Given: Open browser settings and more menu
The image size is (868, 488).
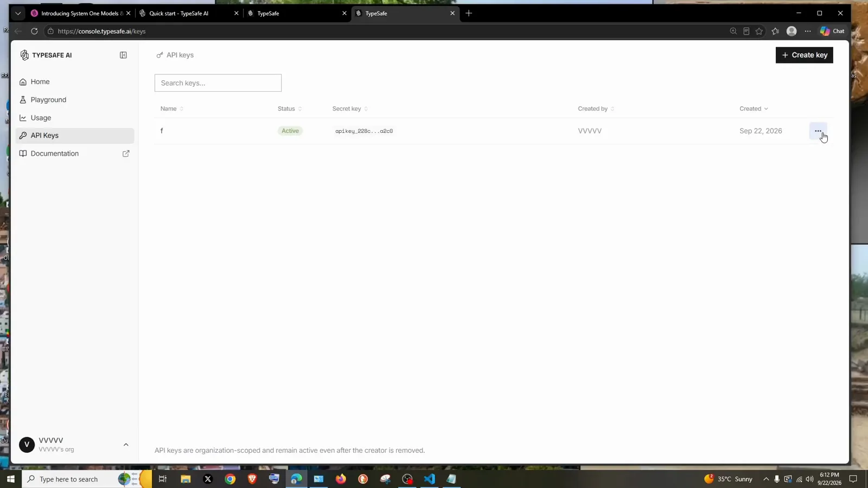Looking at the screenshot, I should tap(808, 31).
